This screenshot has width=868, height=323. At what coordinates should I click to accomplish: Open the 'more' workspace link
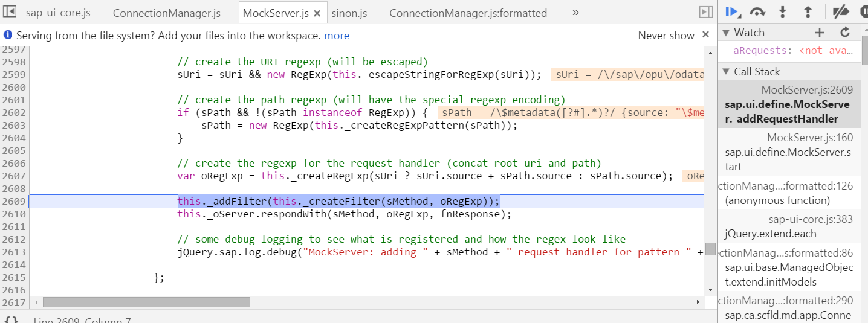pyautogui.click(x=337, y=36)
